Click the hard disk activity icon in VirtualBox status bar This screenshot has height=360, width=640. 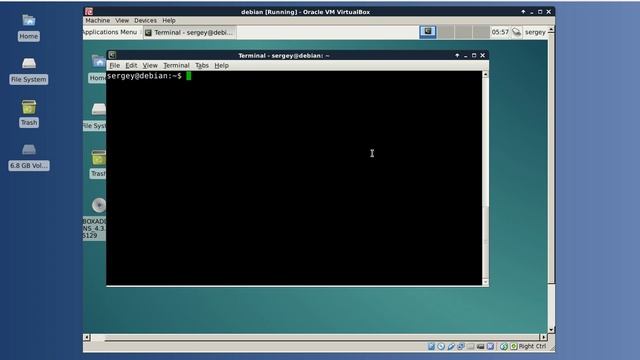[431, 347]
